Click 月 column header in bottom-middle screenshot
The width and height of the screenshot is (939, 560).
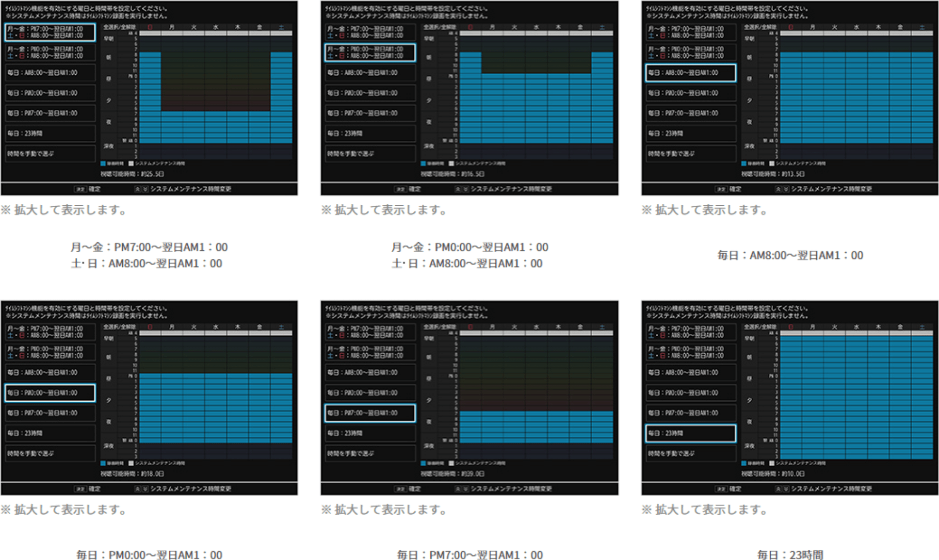492,327
